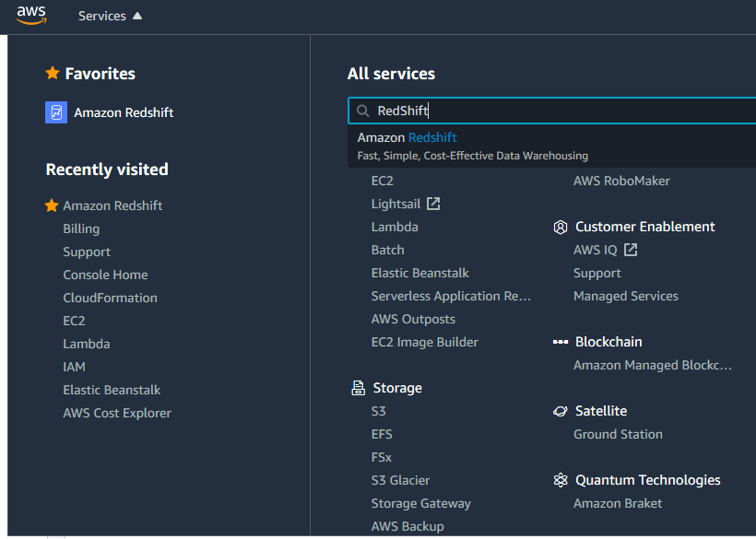Open EFS service
The width and height of the screenshot is (756, 539).
[x=382, y=435]
